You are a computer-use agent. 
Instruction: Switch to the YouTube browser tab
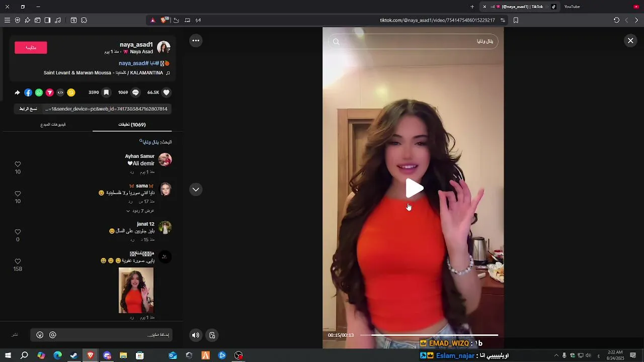(x=572, y=7)
